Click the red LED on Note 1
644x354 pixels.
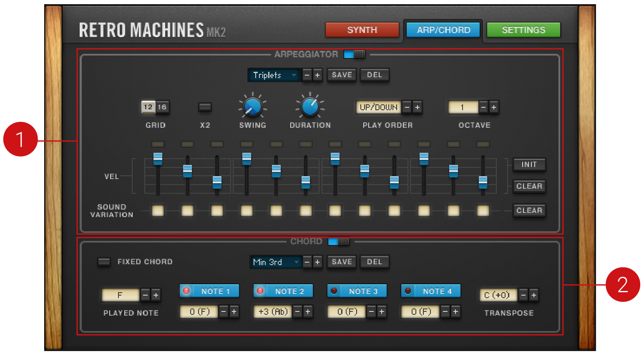click(x=186, y=291)
